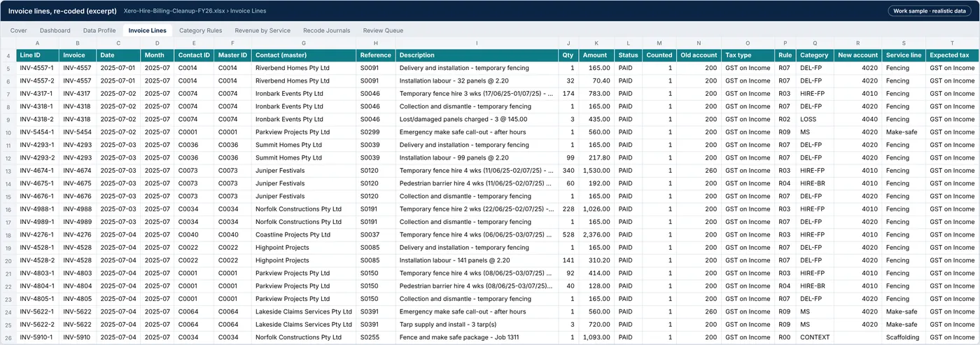This screenshot has width=980, height=345.
Task: Click the CONTEXT category cell
Action: click(x=815, y=337)
